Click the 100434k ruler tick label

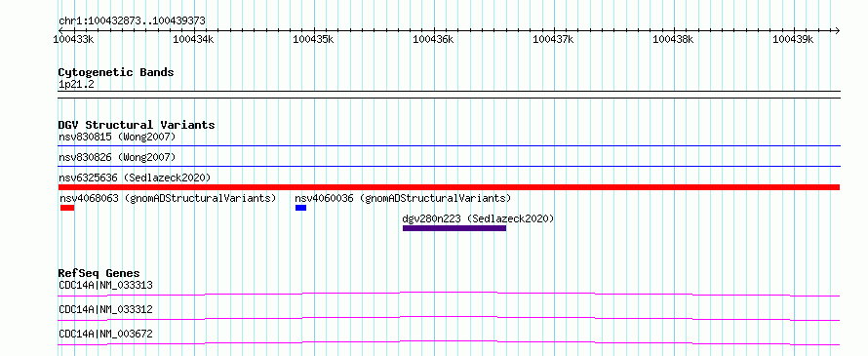point(193,39)
